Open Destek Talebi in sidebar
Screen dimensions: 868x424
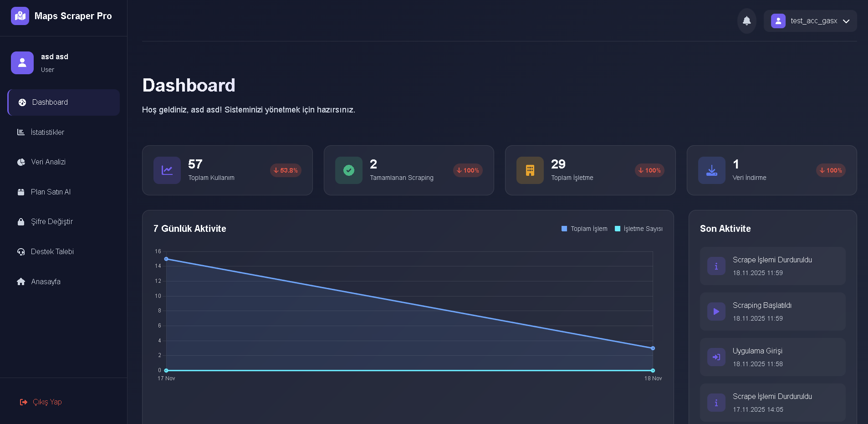coord(64,251)
